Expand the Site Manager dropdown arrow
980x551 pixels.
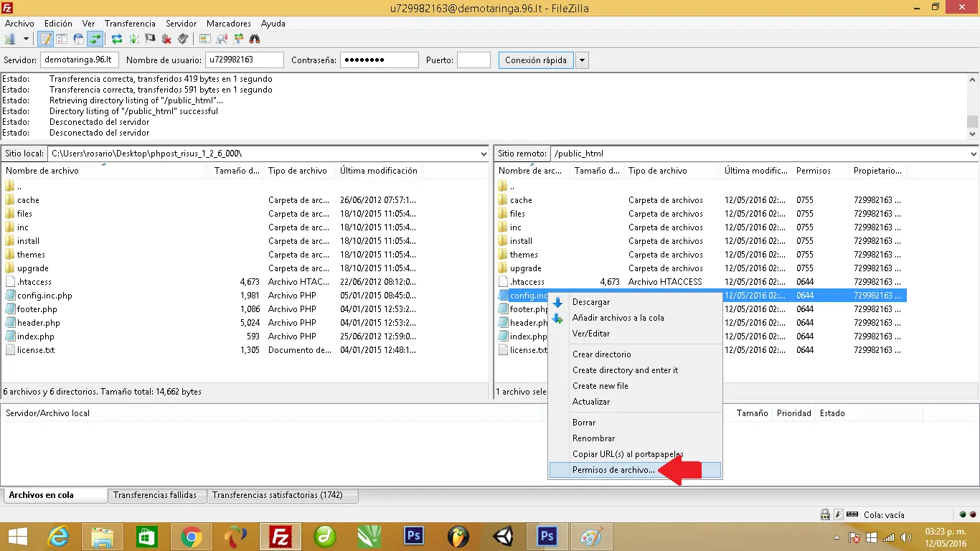[27, 39]
